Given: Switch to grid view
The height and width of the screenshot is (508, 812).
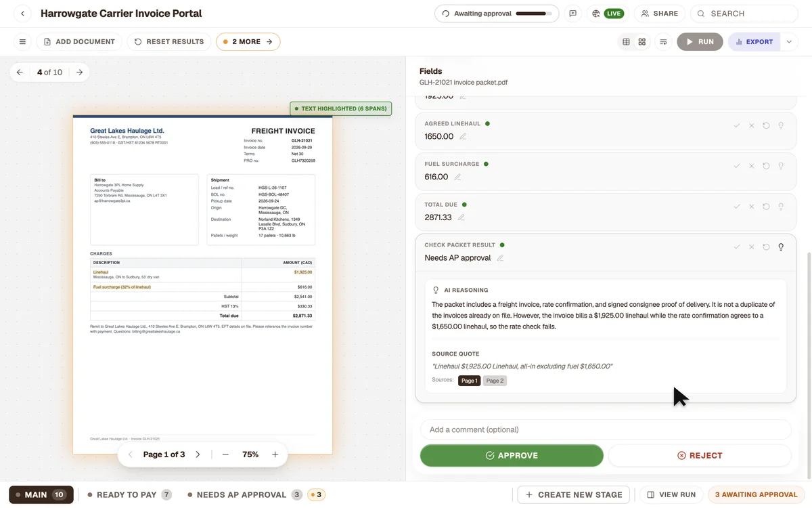Looking at the screenshot, I should click(642, 42).
